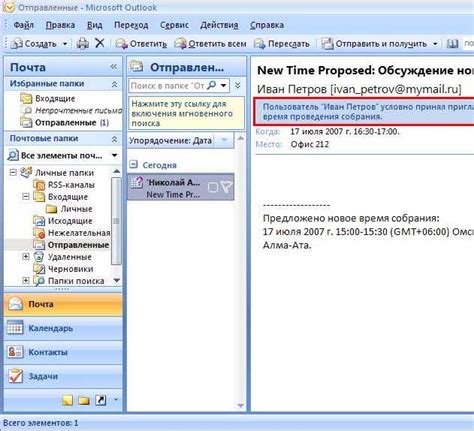Image resolution: width=474 pixels, height=431 pixels.
Task: Open the Файл menu
Action: (x=23, y=25)
